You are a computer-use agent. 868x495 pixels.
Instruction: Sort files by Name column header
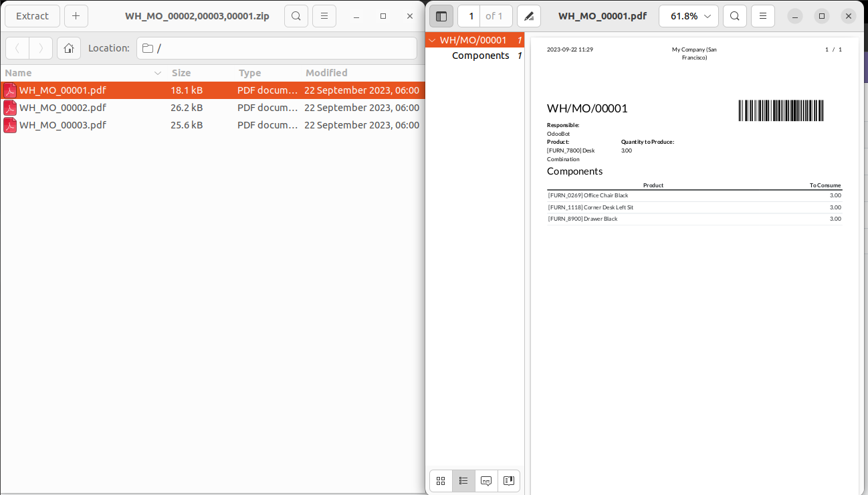pos(84,73)
